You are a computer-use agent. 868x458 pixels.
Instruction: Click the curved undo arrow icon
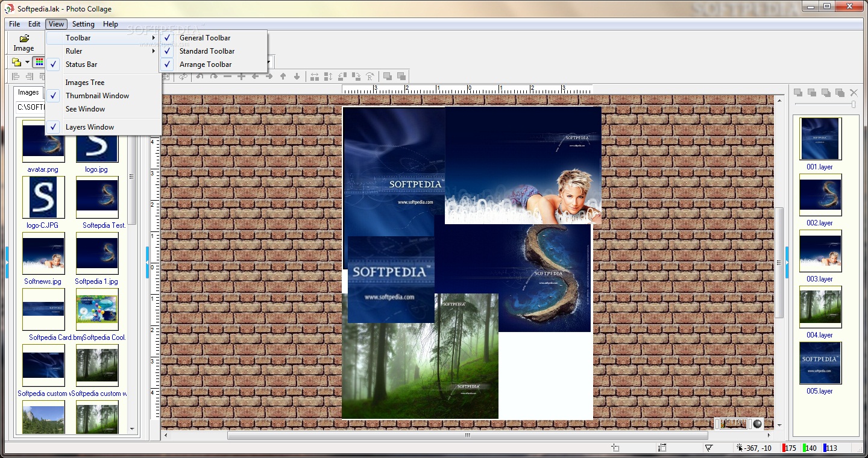pyautogui.click(x=200, y=77)
